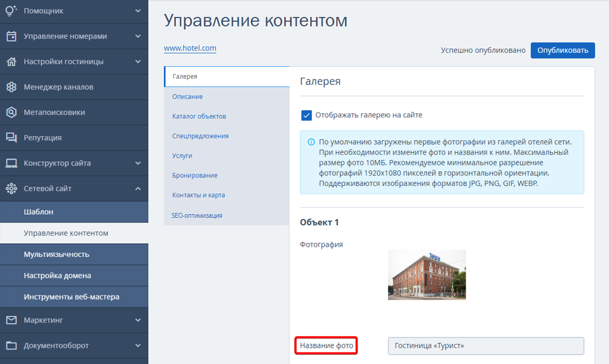Click the house icon for Настройки гостиницы
The width and height of the screenshot is (609, 364).
11,61
